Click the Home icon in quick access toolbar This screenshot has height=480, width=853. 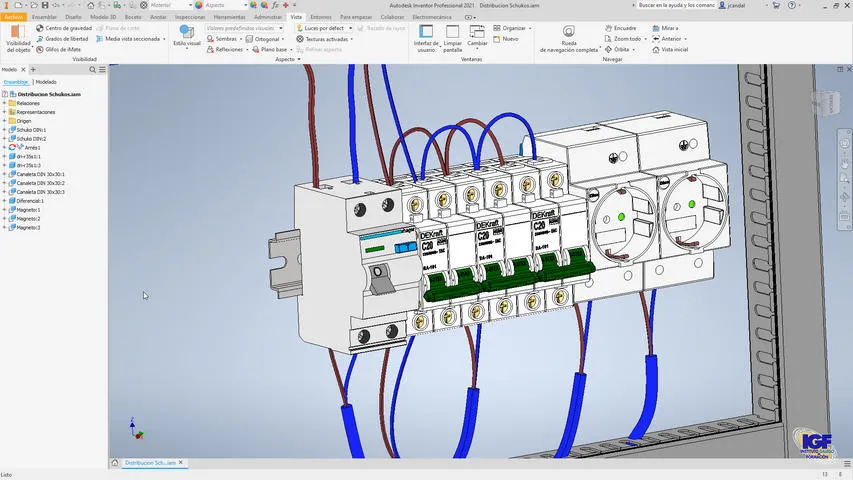90,5
